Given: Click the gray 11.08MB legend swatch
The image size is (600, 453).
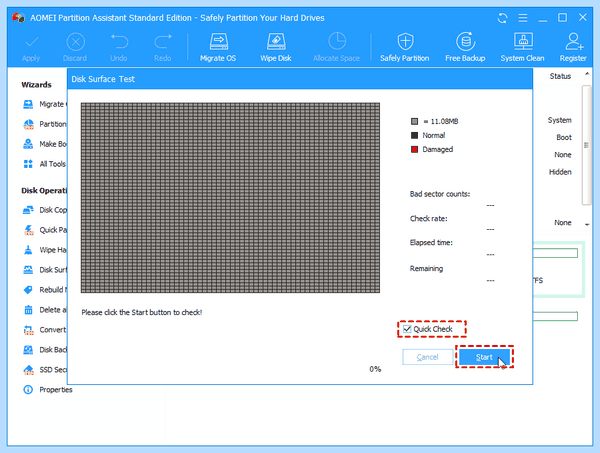Looking at the screenshot, I should tap(414, 121).
